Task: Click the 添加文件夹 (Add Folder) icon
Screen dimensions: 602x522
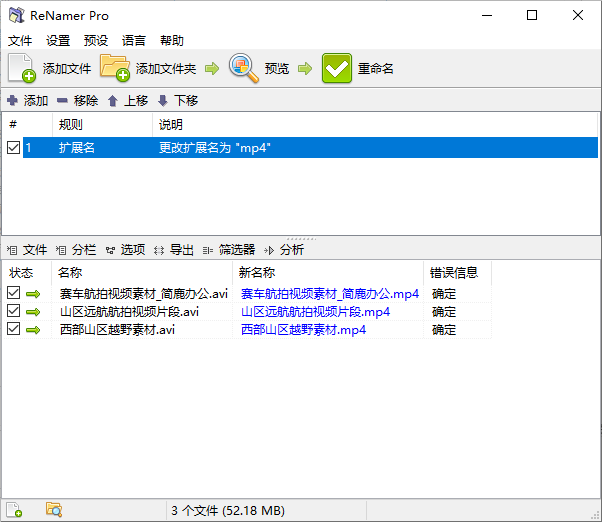Action: 115,68
